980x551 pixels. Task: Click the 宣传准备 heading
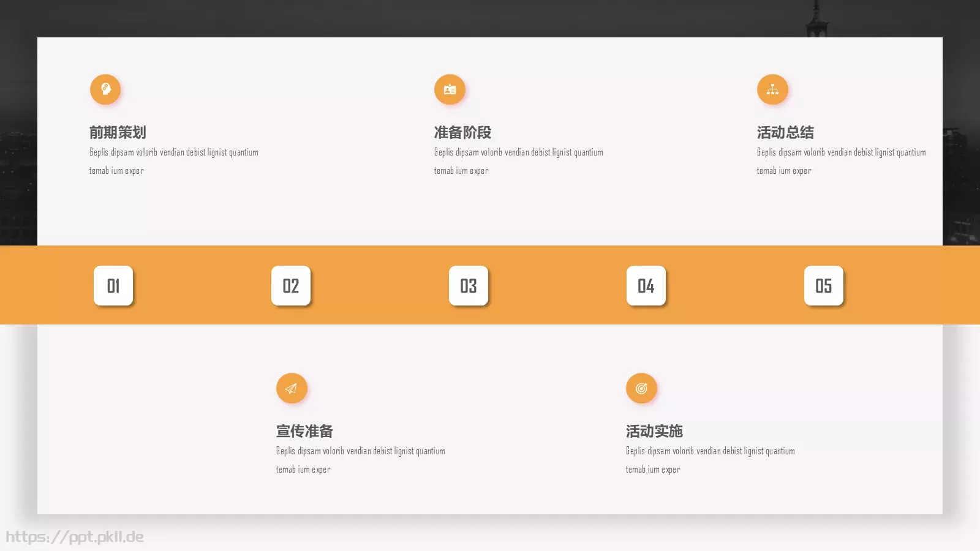point(304,431)
